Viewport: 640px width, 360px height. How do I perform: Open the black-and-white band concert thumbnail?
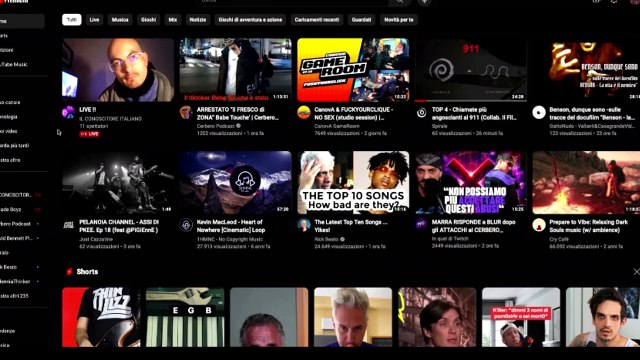tap(118, 182)
